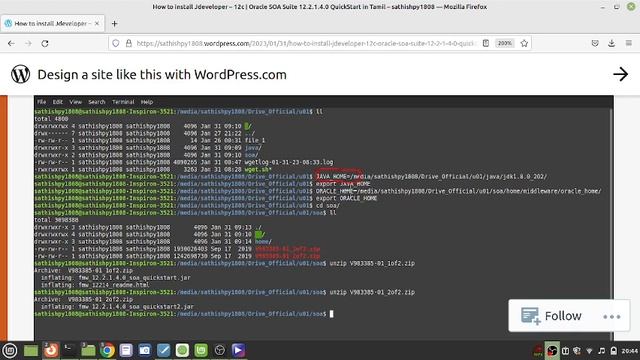Image resolution: width=640 pixels, height=360 pixels.
Task: Open a new tab with plus button
Action: coord(115,24)
